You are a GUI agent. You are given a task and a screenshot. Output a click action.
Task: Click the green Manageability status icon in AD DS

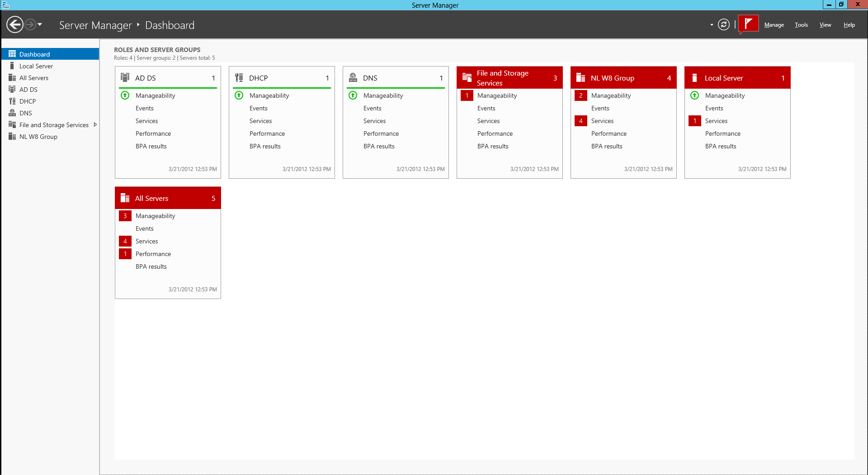(125, 95)
